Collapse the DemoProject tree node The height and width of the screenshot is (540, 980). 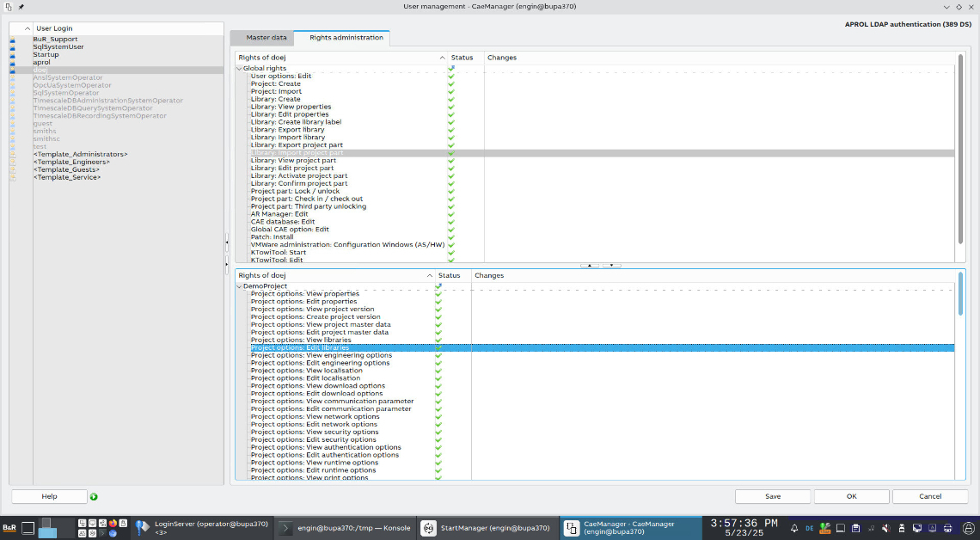coord(240,286)
